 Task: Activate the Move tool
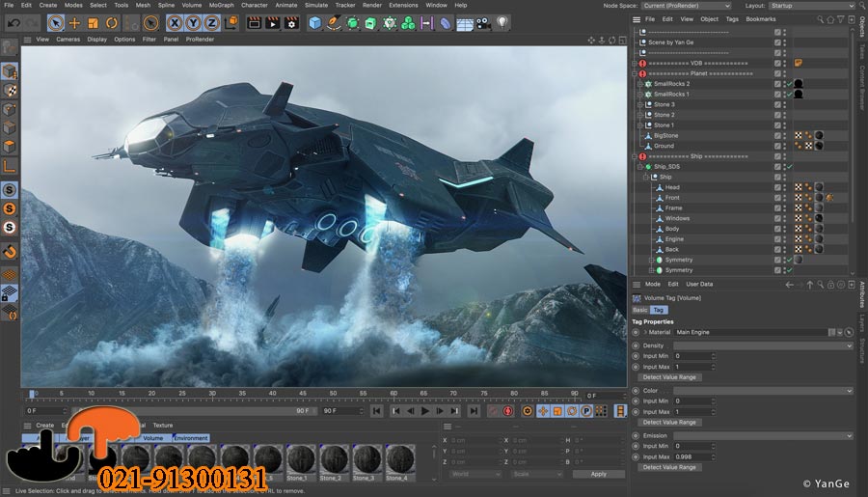point(74,23)
